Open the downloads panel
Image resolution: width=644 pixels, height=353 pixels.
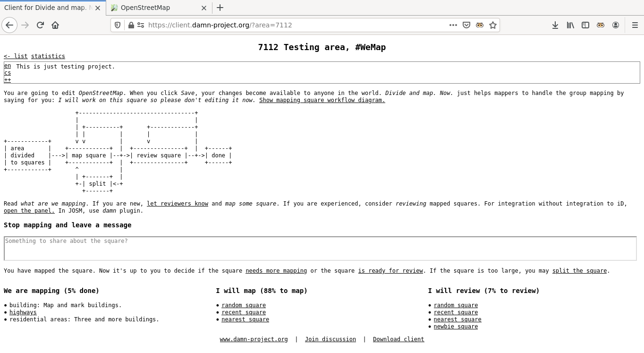(555, 25)
